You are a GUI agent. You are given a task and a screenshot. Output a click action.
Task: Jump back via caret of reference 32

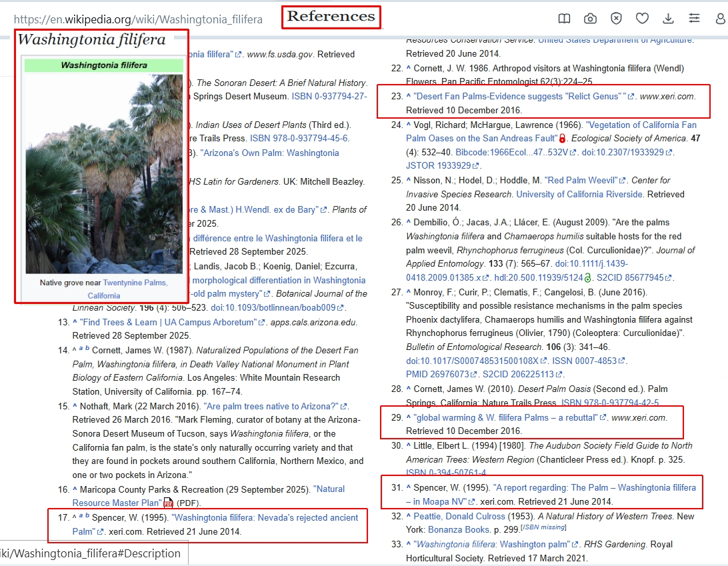409,515
